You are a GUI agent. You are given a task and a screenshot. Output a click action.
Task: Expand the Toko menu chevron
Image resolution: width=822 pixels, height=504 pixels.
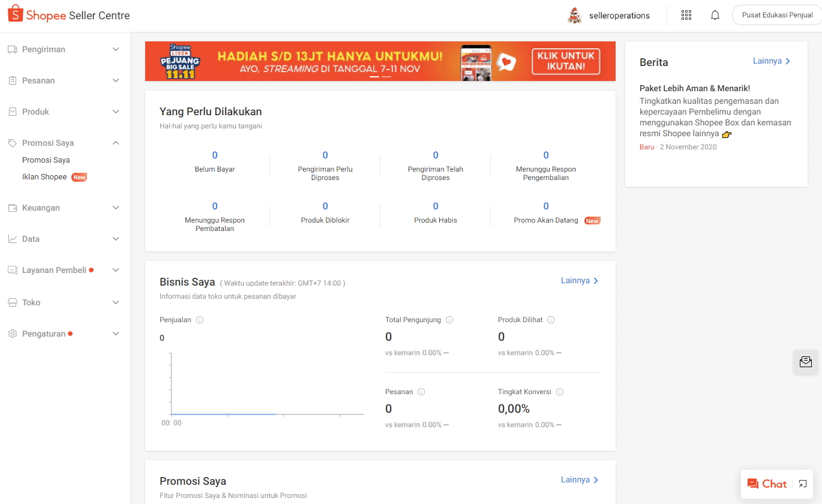click(x=116, y=302)
